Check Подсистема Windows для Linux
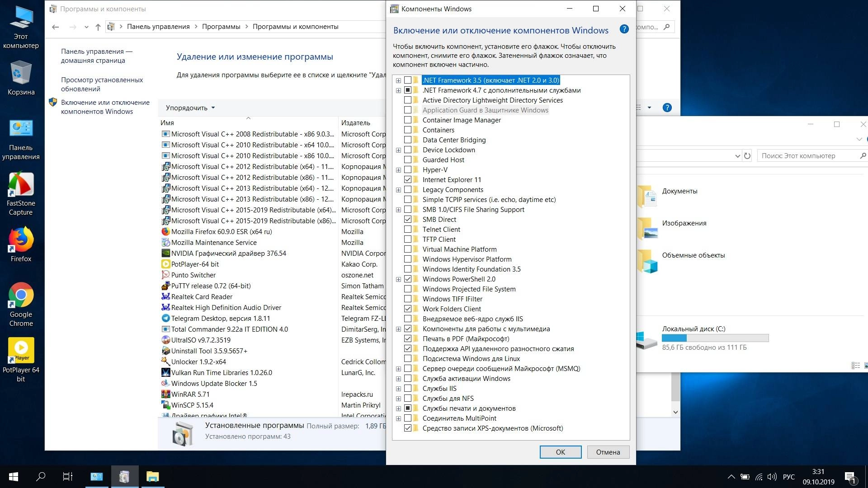The image size is (868, 488). tap(408, 359)
